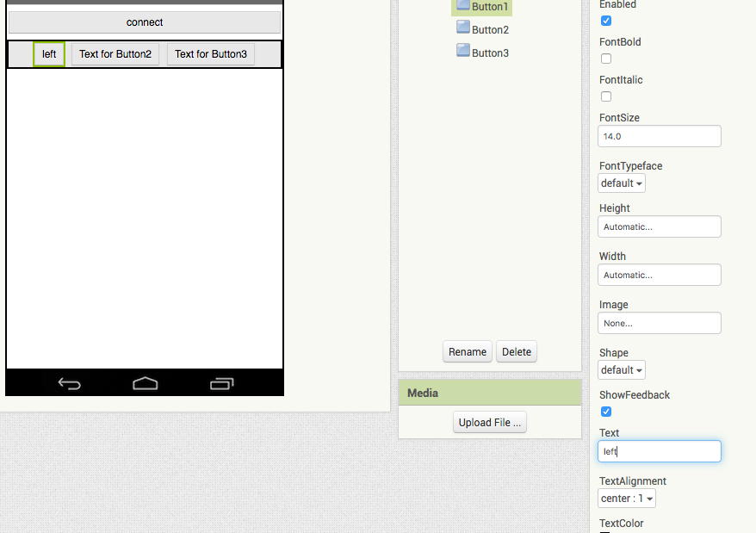The width and height of the screenshot is (756, 533).
Task: Click the Button2 component icon in tree
Action: coord(463,27)
